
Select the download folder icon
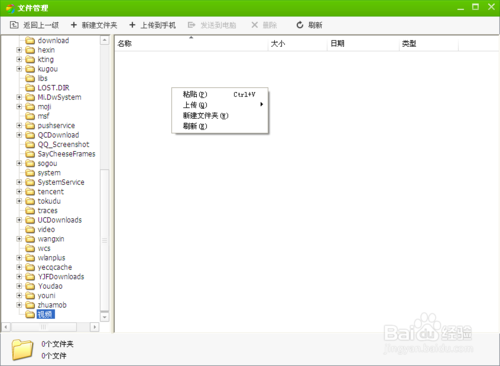pyautogui.click(x=30, y=40)
